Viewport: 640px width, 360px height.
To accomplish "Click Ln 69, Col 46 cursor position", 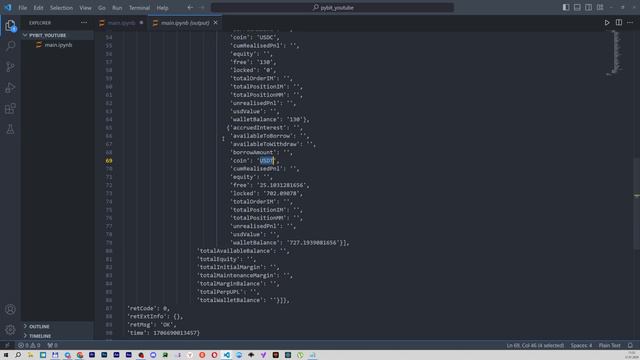I will tap(535, 345).
